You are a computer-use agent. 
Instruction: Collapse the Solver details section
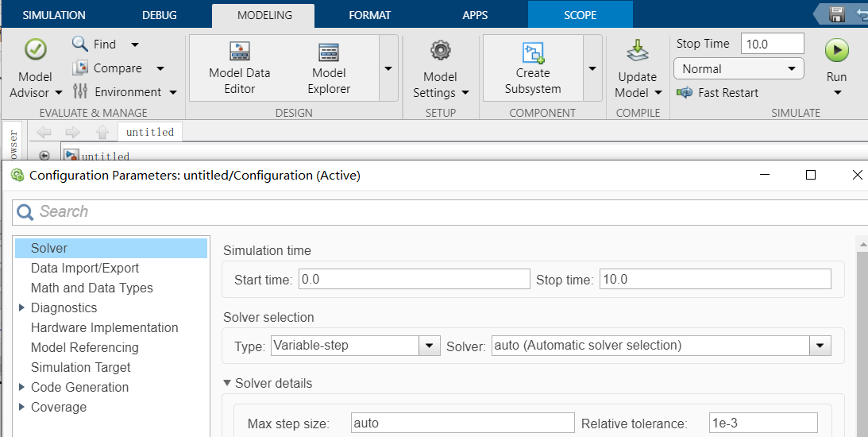[x=227, y=383]
